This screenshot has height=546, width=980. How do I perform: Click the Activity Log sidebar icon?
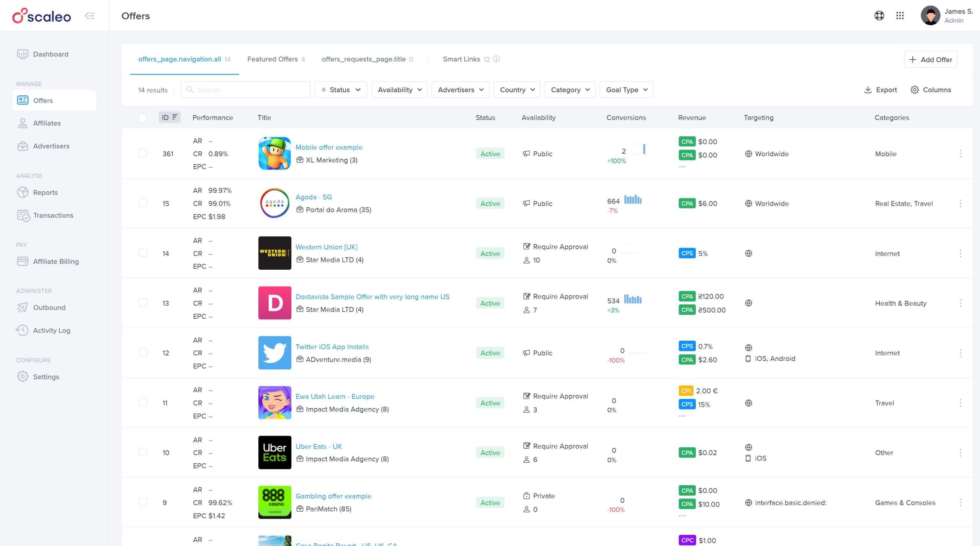coord(22,330)
